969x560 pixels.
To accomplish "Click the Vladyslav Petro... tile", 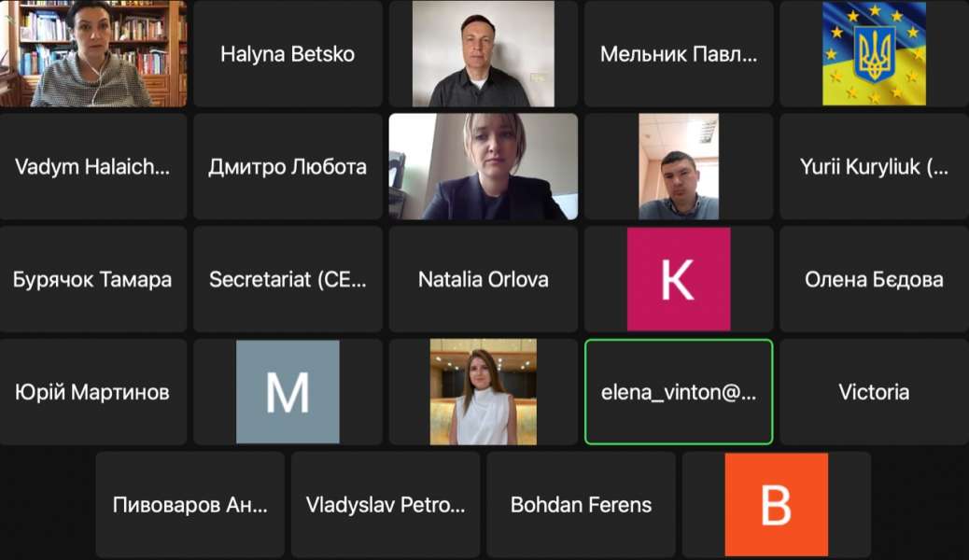I will click(386, 504).
